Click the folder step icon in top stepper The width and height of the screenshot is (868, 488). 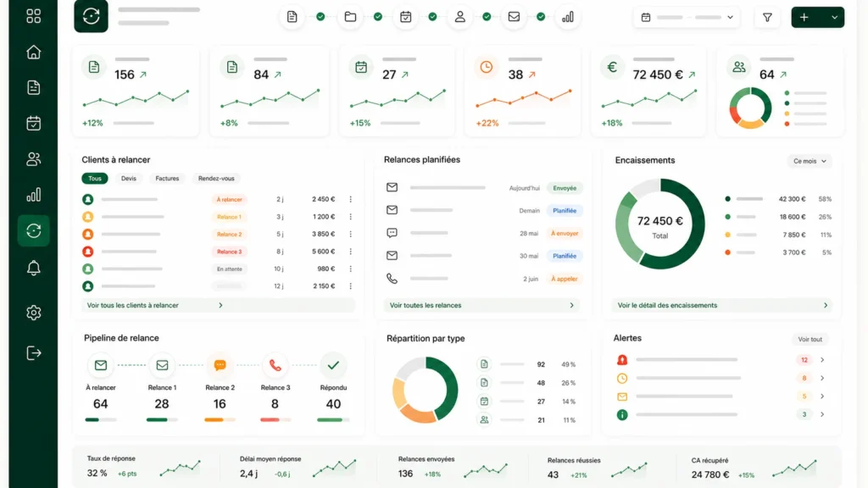coord(350,17)
